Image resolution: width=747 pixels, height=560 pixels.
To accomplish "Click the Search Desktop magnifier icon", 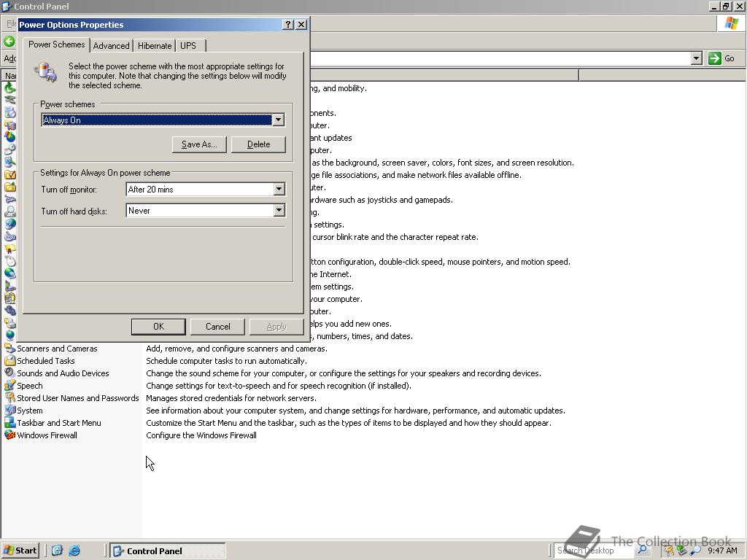I will 642,550.
